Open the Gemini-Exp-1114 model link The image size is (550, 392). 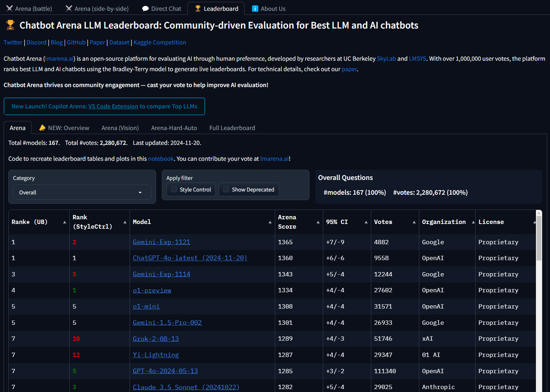(x=161, y=274)
